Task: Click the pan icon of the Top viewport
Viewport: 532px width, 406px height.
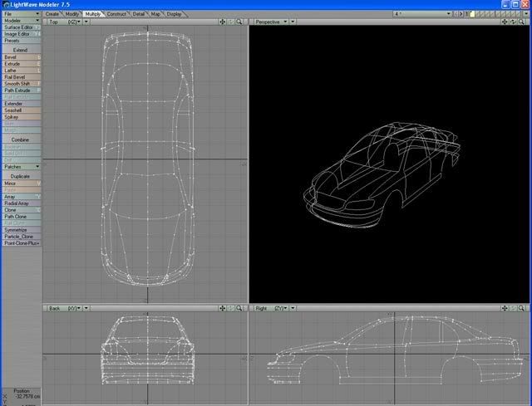Action: tap(222, 22)
